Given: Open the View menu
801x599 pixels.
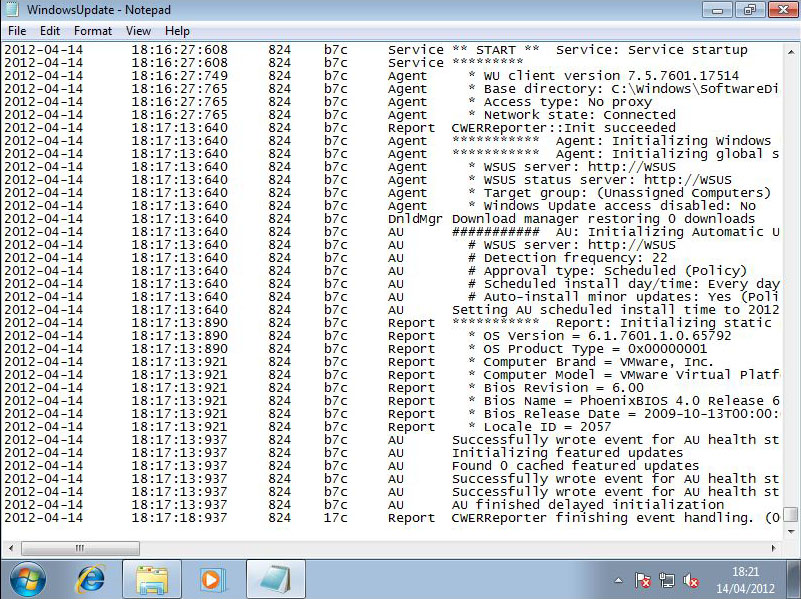Looking at the screenshot, I should coord(138,31).
